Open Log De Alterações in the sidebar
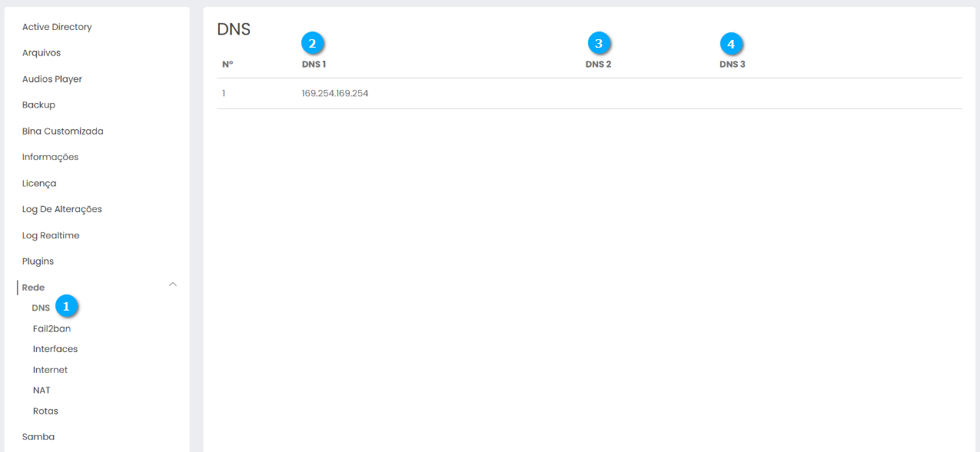 pyautogui.click(x=61, y=209)
